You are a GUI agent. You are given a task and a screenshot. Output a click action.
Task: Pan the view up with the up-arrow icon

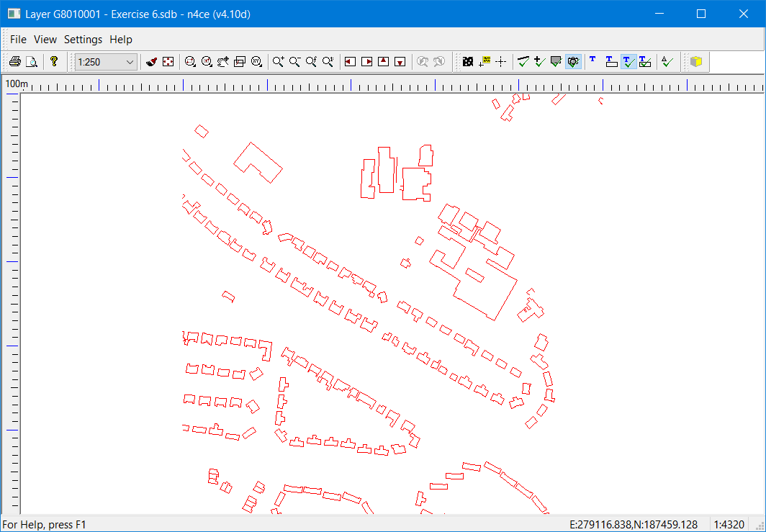pyautogui.click(x=384, y=62)
